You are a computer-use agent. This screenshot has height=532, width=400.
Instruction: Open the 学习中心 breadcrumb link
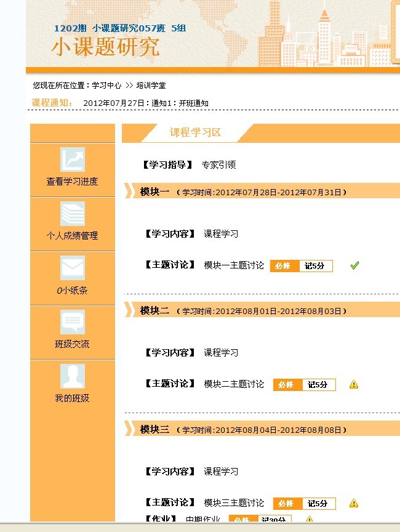[x=106, y=86]
